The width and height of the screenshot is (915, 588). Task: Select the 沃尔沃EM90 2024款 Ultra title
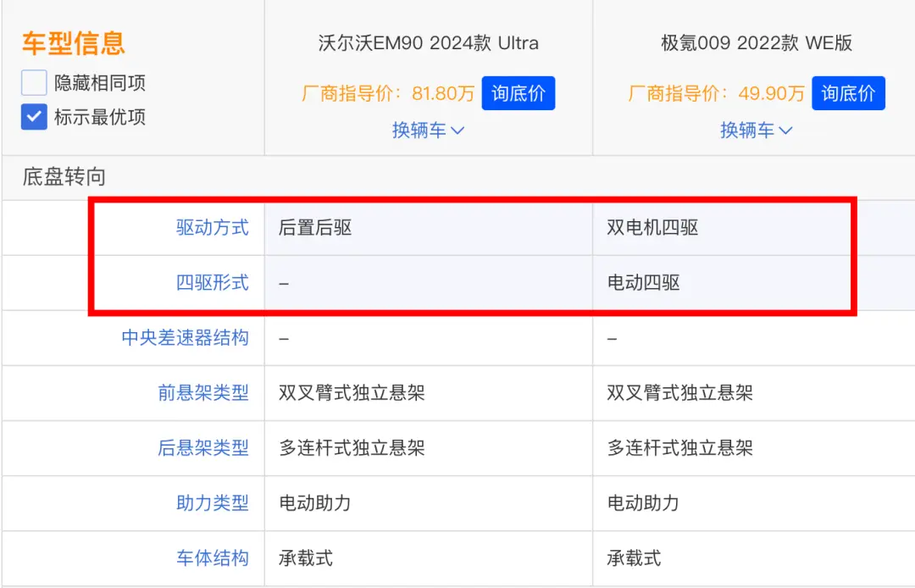tap(429, 42)
